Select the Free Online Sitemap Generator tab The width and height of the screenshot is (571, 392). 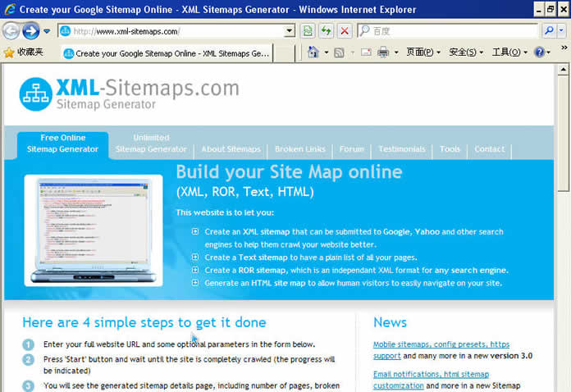(62, 145)
